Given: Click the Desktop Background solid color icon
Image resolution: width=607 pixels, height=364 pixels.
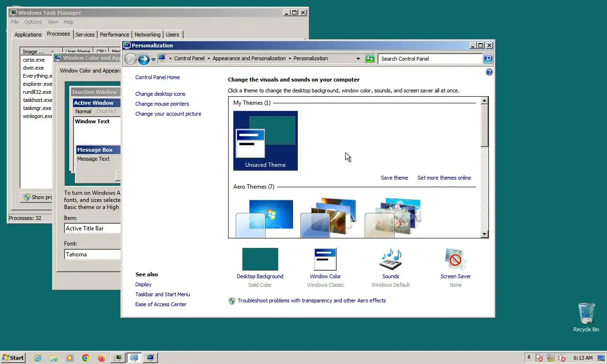Looking at the screenshot, I should click(260, 259).
